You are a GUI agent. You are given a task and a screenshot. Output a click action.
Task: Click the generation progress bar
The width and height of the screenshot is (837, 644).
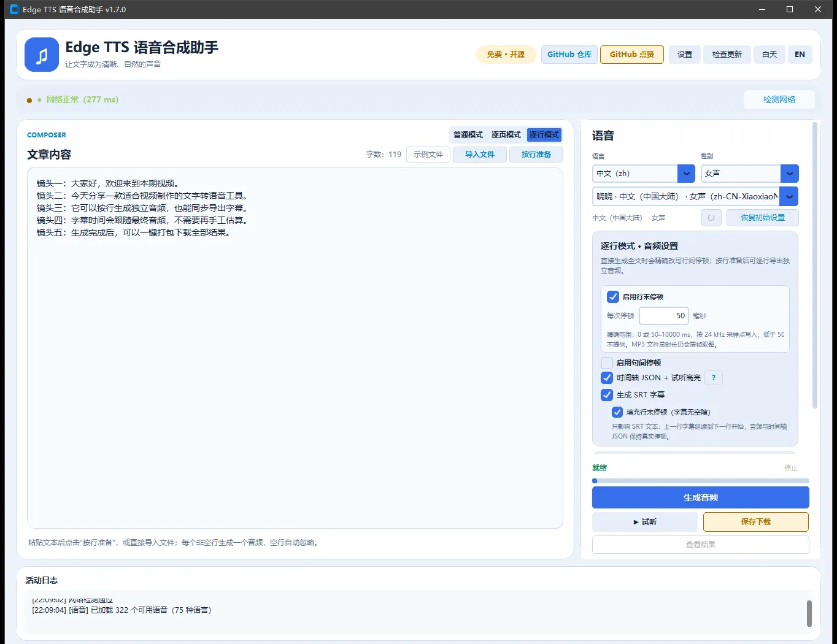(701, 481)
